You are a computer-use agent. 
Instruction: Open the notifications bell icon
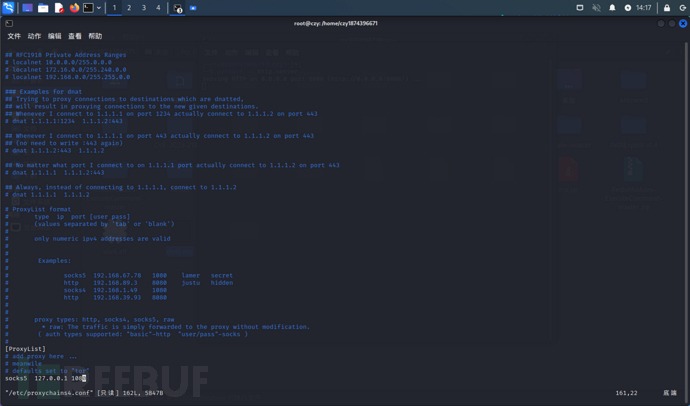point(612,8)
